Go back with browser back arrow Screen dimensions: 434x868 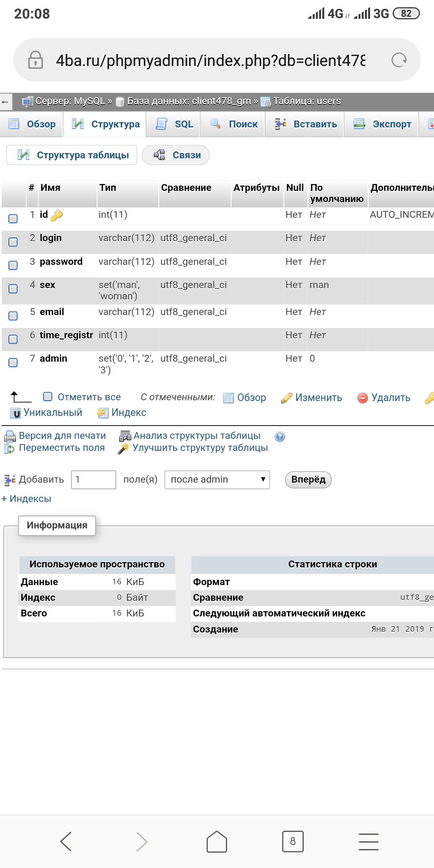click(x=66, y=841)
